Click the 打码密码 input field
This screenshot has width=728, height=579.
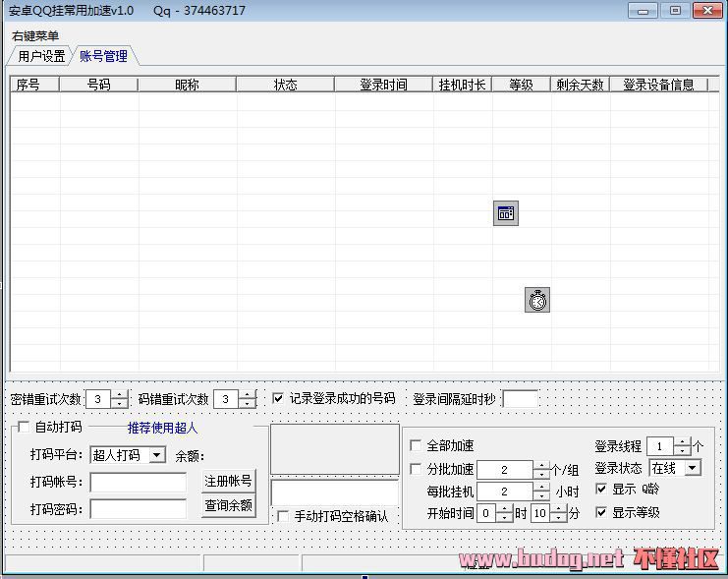(139, 509)
